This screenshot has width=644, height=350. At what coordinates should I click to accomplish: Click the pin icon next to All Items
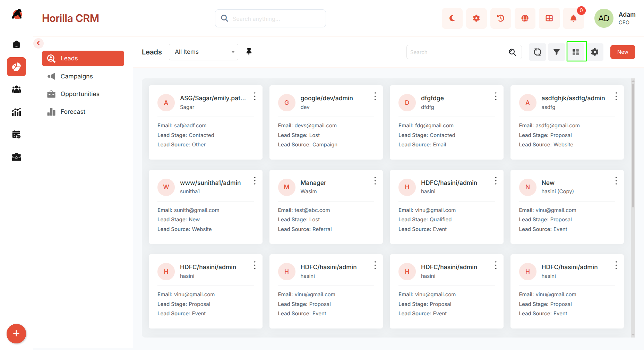[249, 52]
